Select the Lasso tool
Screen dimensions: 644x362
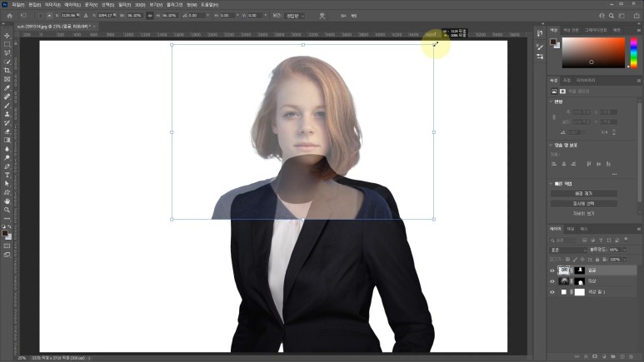pos(7,53)
